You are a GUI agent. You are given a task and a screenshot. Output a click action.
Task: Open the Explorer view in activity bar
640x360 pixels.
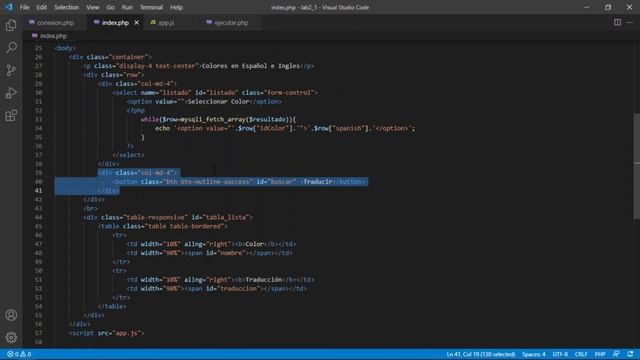coord(11,25)
